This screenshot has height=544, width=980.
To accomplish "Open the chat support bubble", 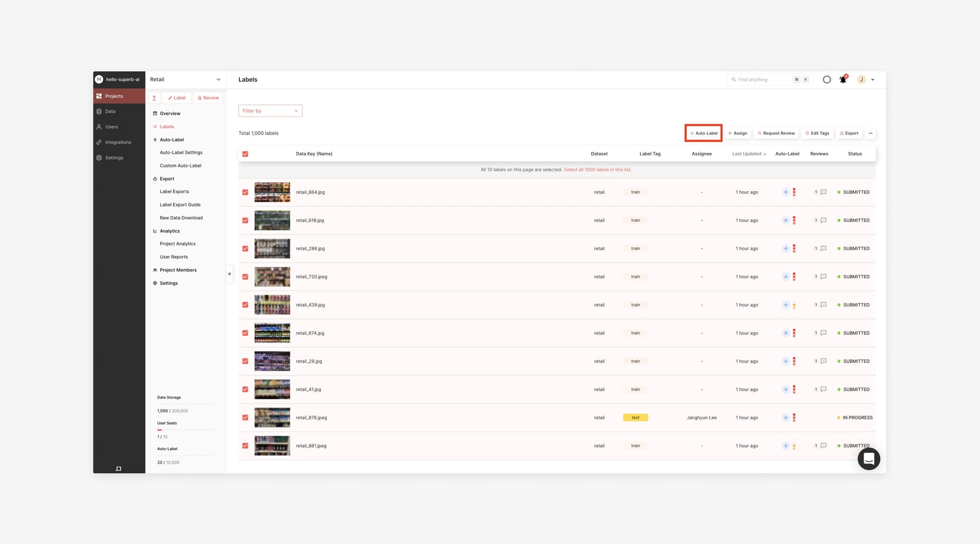I will click(x=869, y=459).
